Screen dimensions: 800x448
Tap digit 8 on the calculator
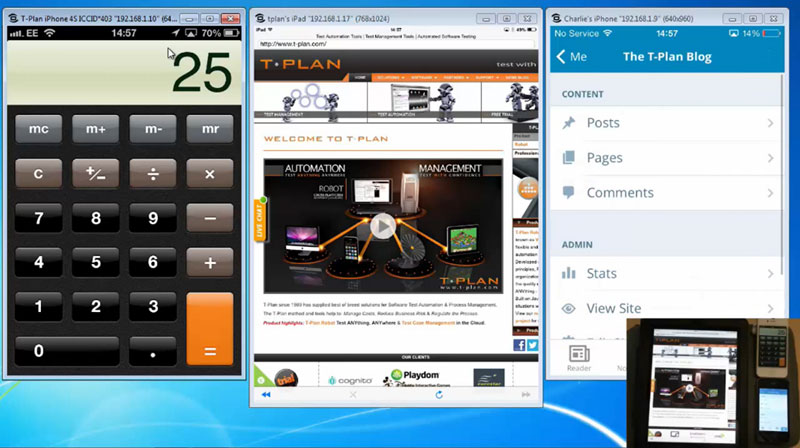point(95,218)
